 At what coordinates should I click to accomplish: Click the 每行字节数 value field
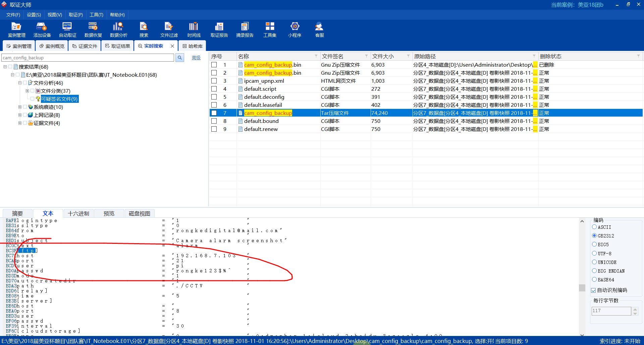pos(611,311)
